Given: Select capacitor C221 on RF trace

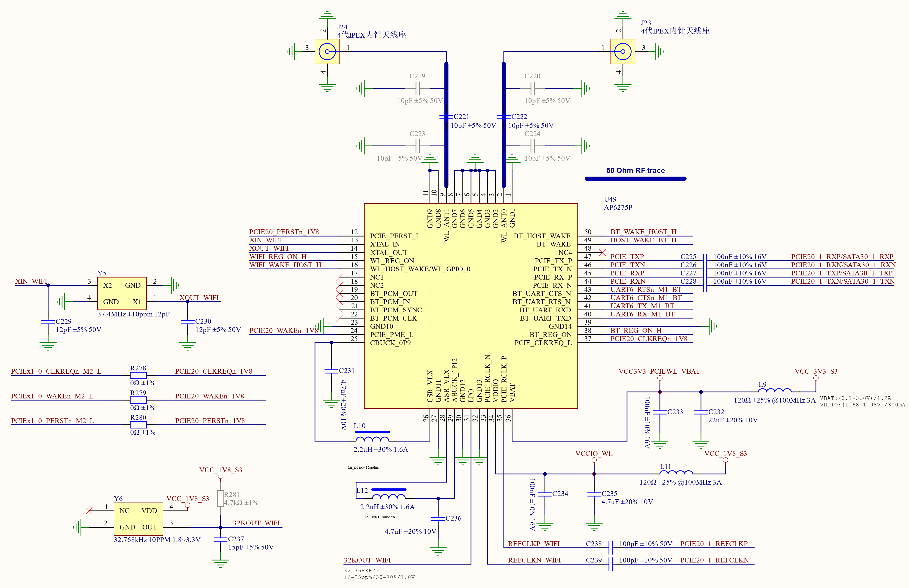Looking at the screenshot, I should pyautogui.click(x=446, y=117).
